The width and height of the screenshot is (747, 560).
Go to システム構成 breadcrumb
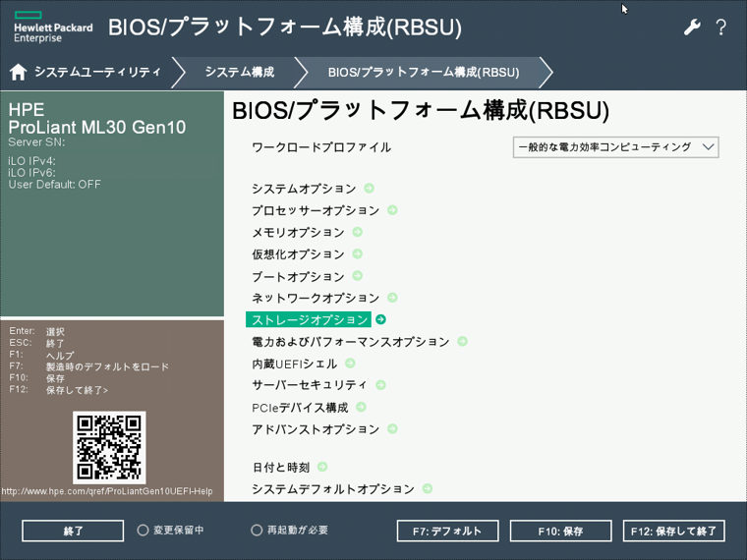(240, 72)
